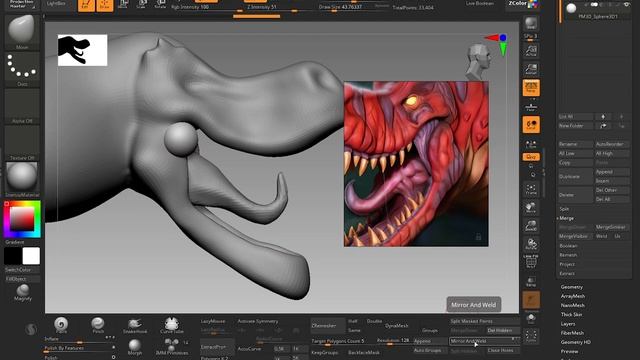The height and width of the screenshot is (360, 640).
Task: Open the AccuCurve setting
Action: tap(249, 349)
